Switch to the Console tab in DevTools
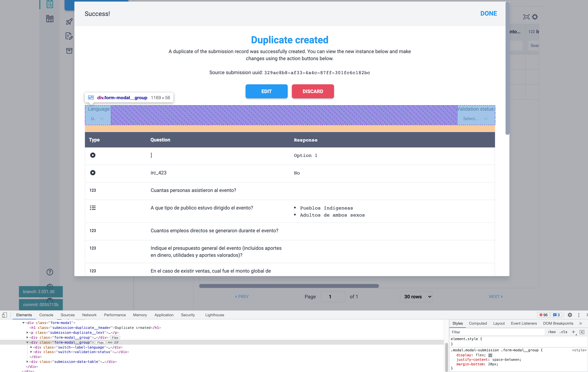The image size is (588, 372). [x=46, y=315]
